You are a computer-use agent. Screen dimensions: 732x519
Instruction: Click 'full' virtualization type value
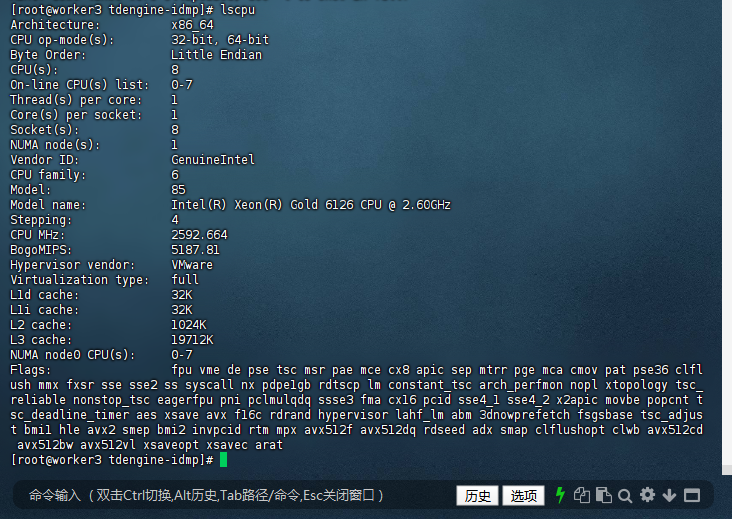pyautogui.click(x=185, y=280)
